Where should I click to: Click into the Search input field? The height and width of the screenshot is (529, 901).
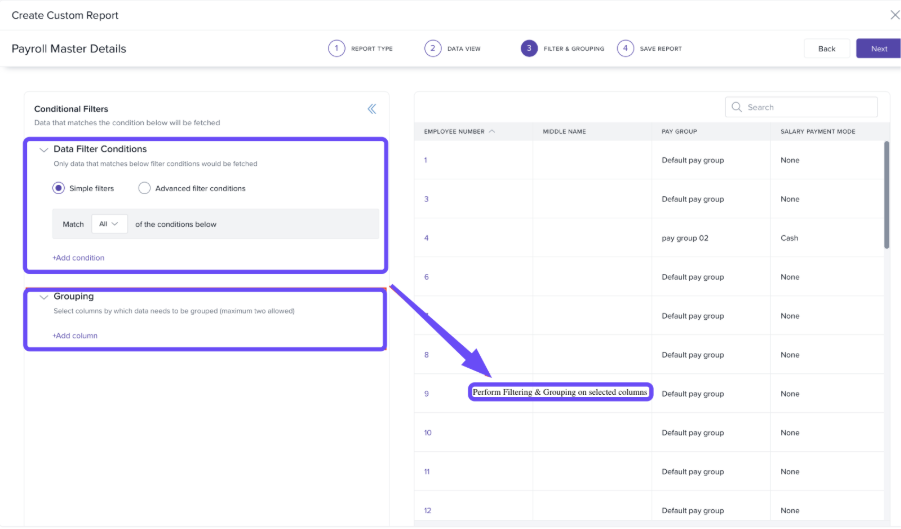click(x=808, y=107)
